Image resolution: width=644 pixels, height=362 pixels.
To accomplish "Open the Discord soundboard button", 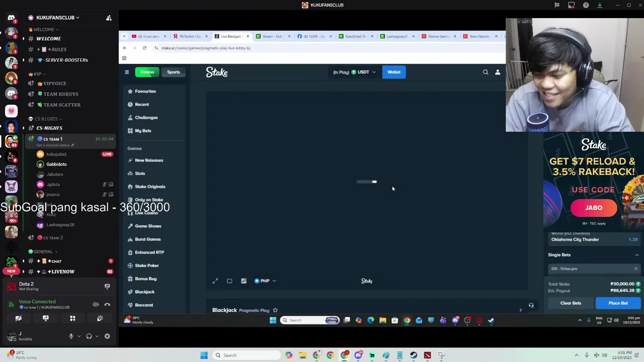I will coord(100,318).
